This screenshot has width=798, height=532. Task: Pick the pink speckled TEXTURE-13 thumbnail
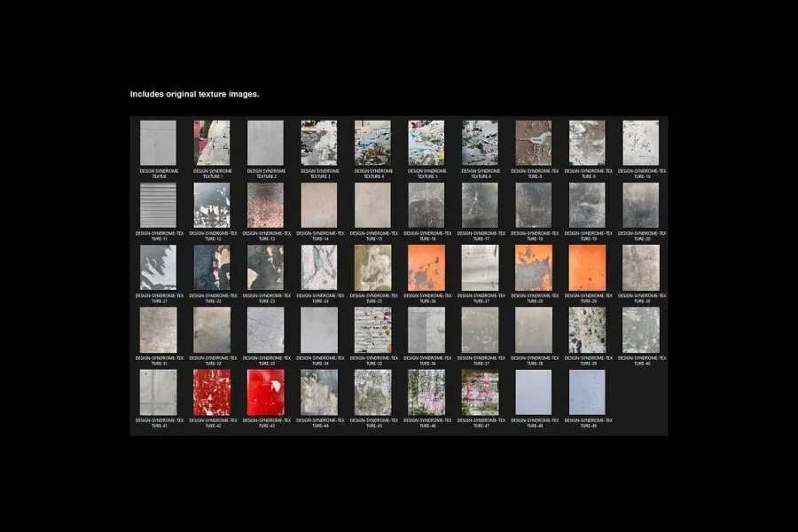[266, 205]
